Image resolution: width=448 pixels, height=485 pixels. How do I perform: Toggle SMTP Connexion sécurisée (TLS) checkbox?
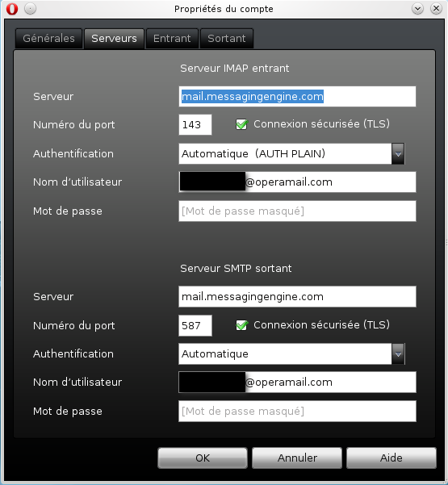pos(241,325)
